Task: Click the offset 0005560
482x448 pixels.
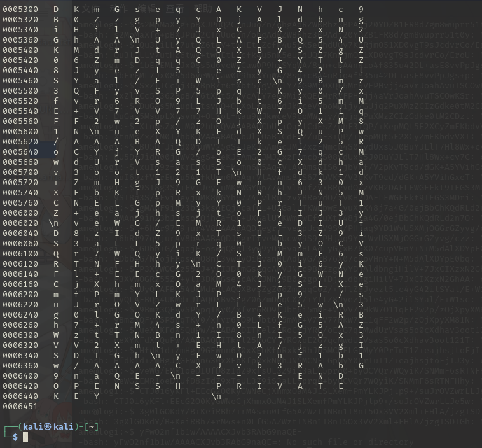Action: click(x=20, y=122)
